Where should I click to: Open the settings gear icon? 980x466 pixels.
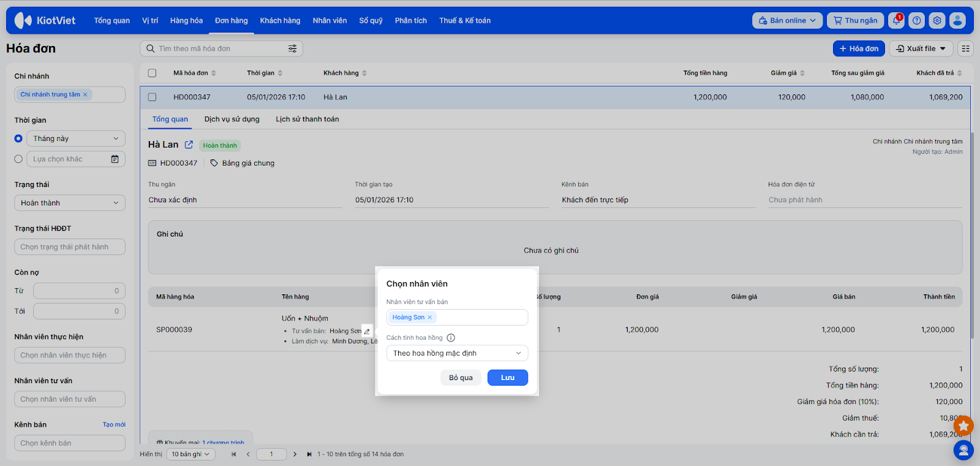937,21
